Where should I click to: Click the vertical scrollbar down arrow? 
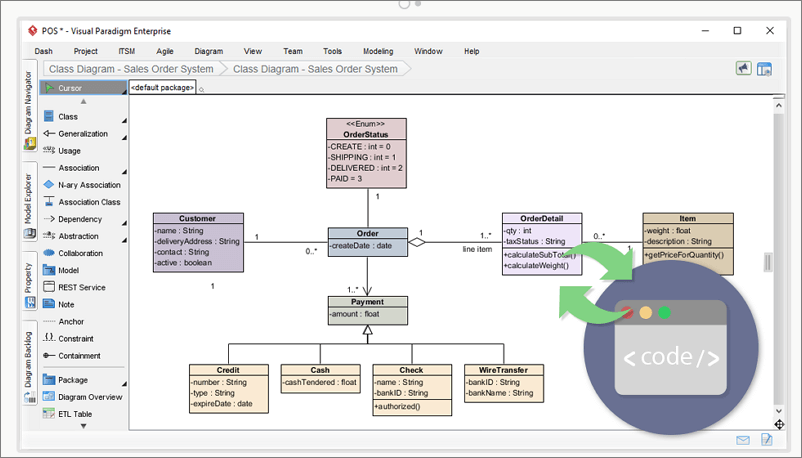[778, 411]
